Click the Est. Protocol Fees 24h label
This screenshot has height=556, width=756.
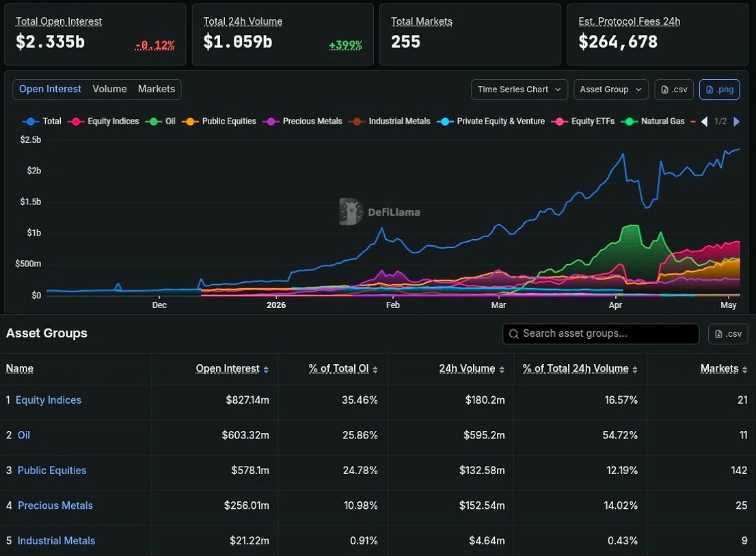[x=629, y=21]
